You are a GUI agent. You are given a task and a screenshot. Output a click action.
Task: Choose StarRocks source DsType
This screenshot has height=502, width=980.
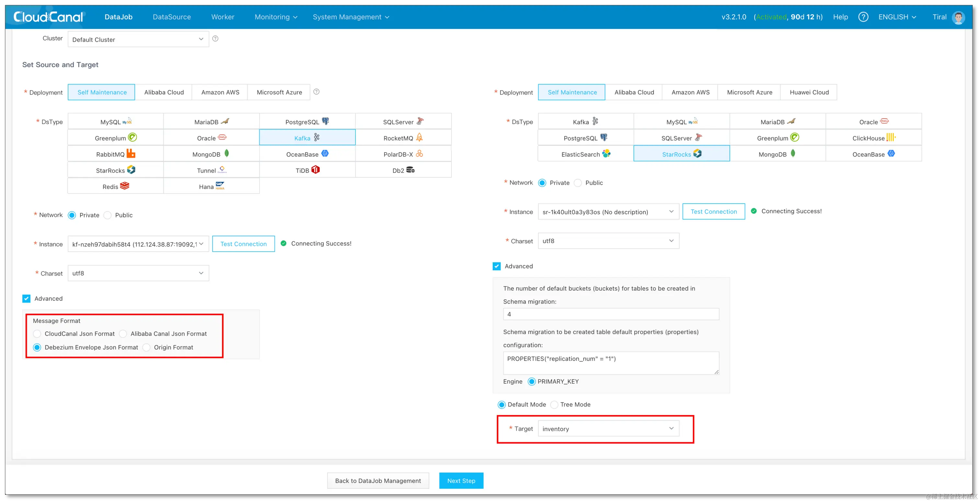pyautogui.click(x=116, y=170)
